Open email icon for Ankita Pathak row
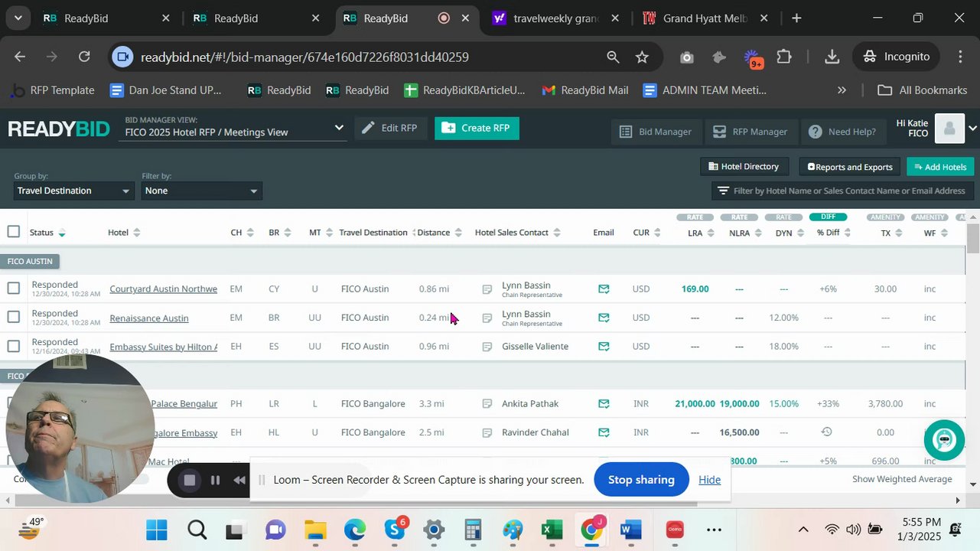980x551 pixels. 604,404
